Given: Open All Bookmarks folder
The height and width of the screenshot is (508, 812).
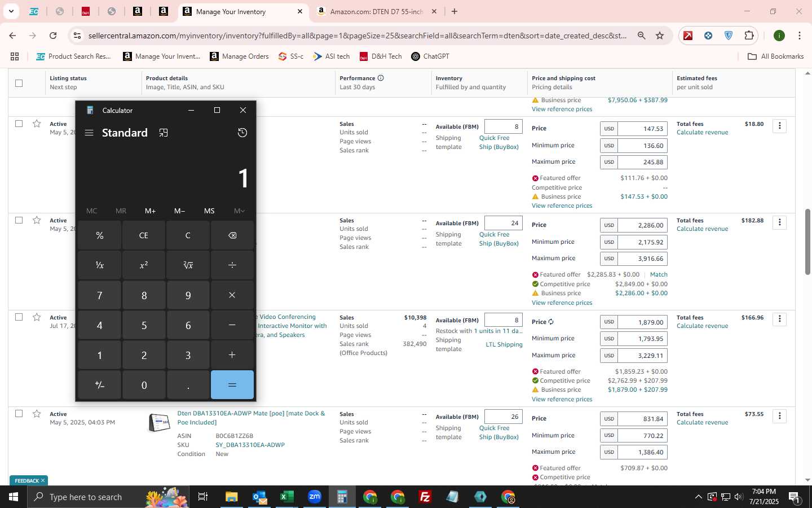Looking at the screenshot, I should pos(775,56).
